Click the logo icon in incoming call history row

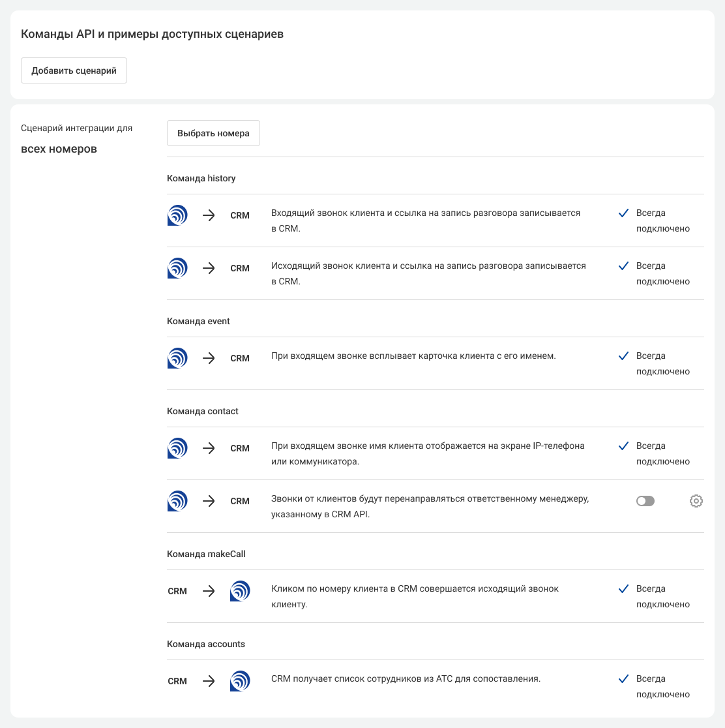point(177,215)
